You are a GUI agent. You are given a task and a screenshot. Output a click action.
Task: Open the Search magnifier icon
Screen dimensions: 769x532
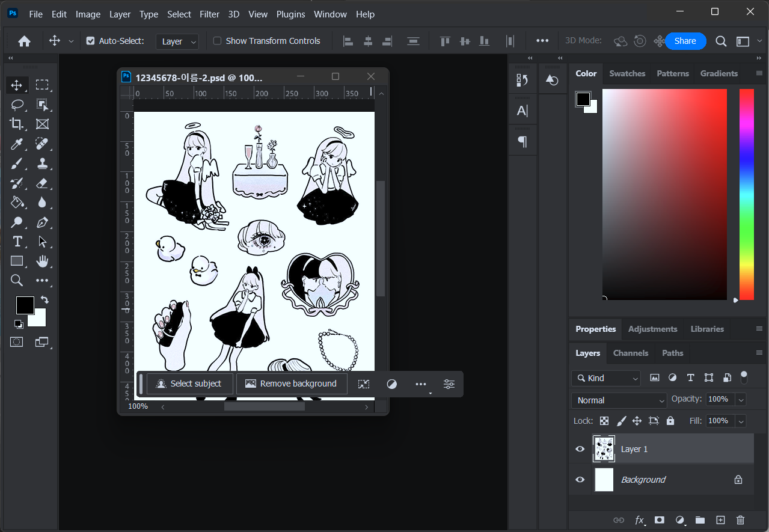click(721, 41)
